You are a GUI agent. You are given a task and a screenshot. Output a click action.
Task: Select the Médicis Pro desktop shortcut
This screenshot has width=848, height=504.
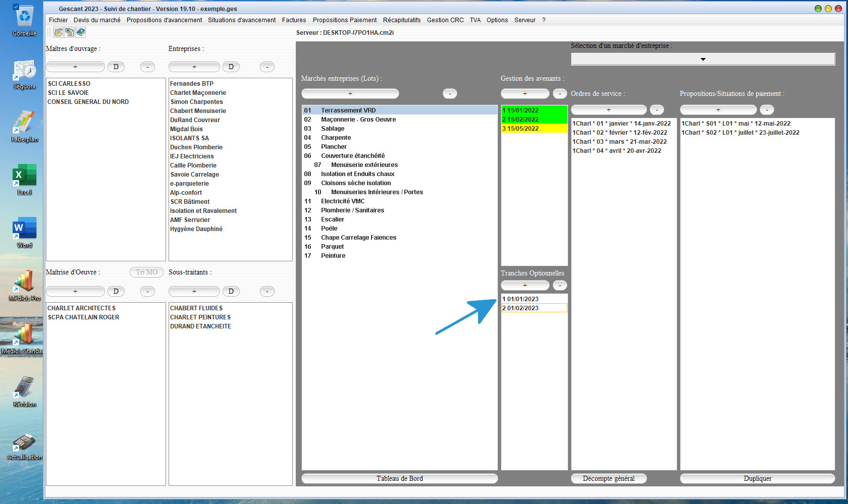(x=24, y=286)
